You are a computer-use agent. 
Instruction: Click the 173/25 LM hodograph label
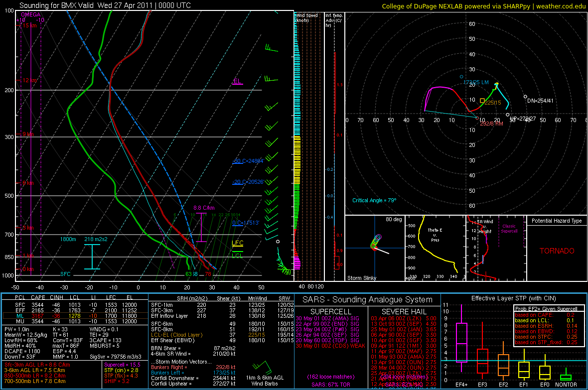click(476, 82)
